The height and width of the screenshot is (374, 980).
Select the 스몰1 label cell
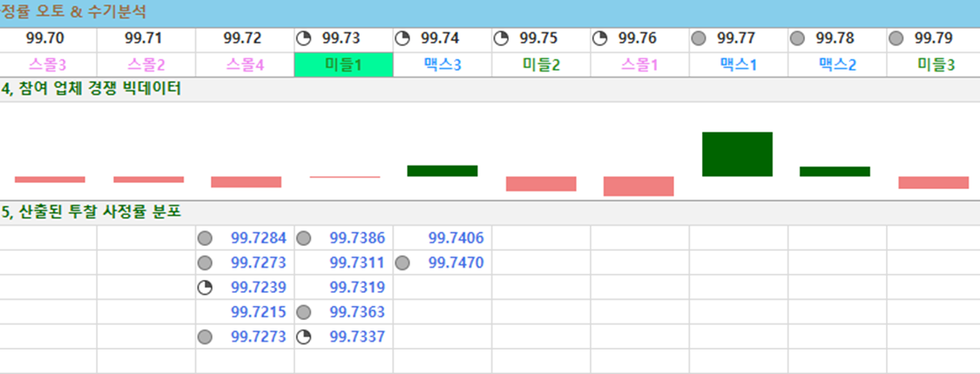[640, 65]
